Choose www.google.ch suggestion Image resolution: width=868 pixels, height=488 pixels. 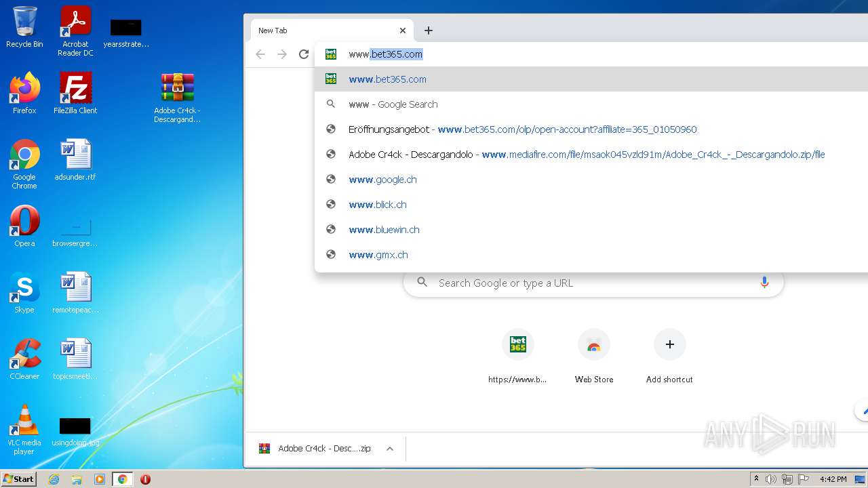[591, 180]
